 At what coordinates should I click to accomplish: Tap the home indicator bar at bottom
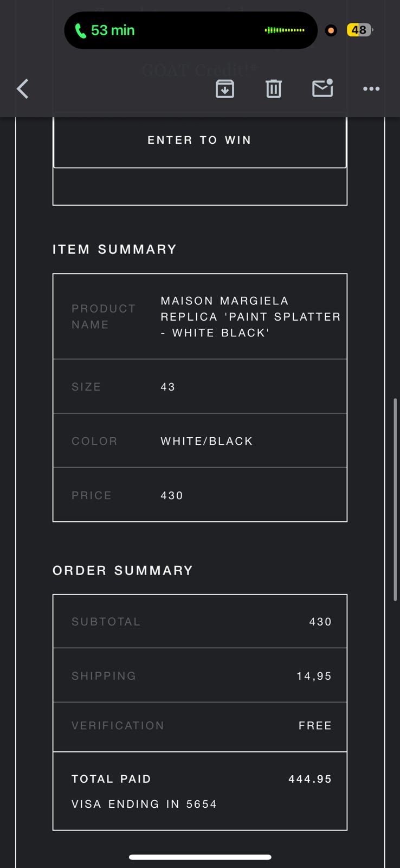pos(200,857)
